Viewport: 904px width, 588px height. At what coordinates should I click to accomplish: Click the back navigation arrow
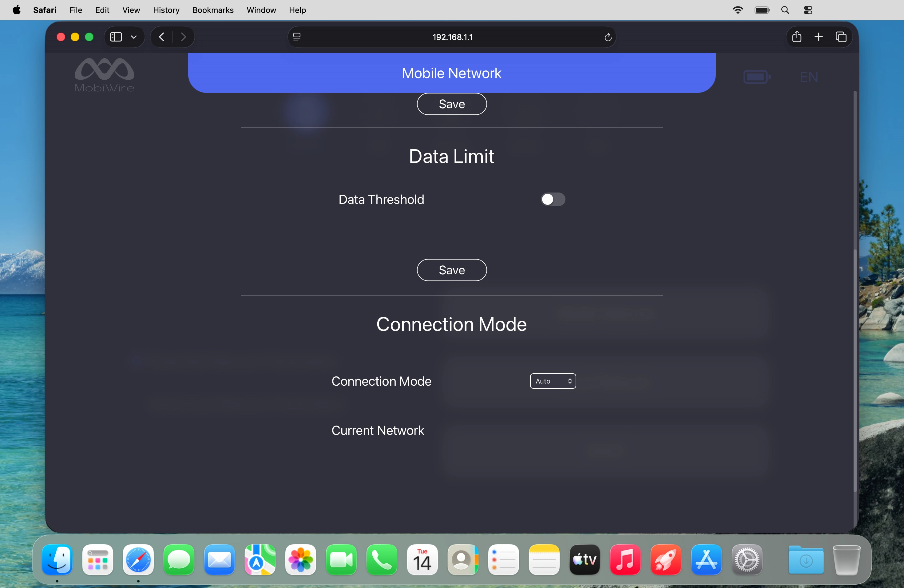pyautogui.click(x=162, y=37)
